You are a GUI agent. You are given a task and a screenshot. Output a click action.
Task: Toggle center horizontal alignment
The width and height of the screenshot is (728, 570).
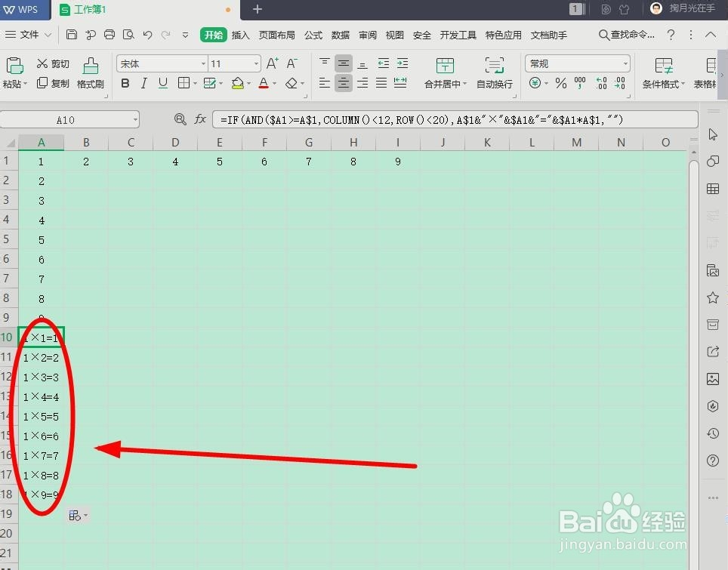(344, 83)
